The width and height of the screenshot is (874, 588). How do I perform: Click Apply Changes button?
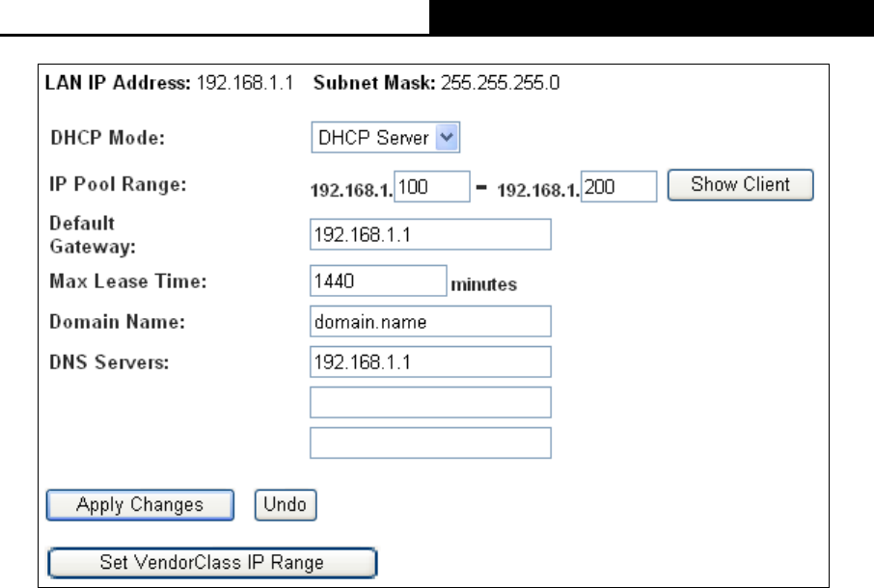point(140,505)
